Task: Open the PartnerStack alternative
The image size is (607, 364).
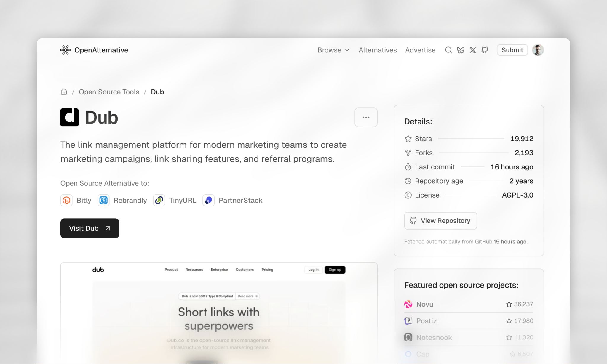Action: (x=233, y=201)
